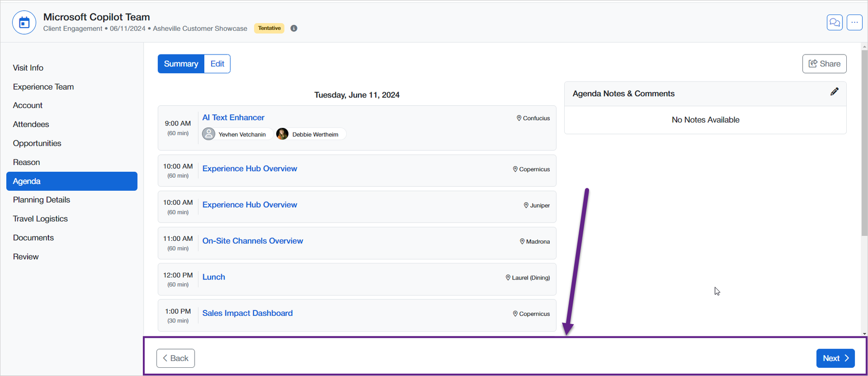Image resolution: width=868 pixels, height=376 pixels.
Task: Proceed with the Next button
Action: (835, 358)
